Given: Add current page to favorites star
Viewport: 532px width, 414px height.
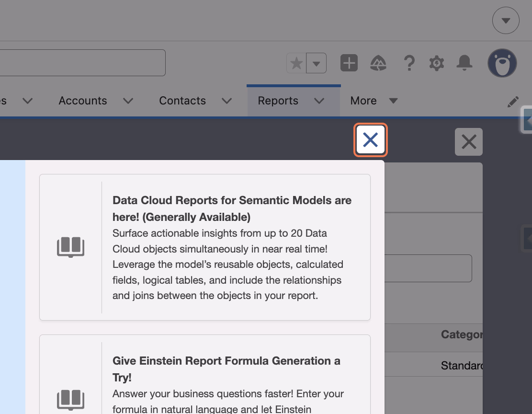Looking at the screenshot, I should tap(296, 63).
